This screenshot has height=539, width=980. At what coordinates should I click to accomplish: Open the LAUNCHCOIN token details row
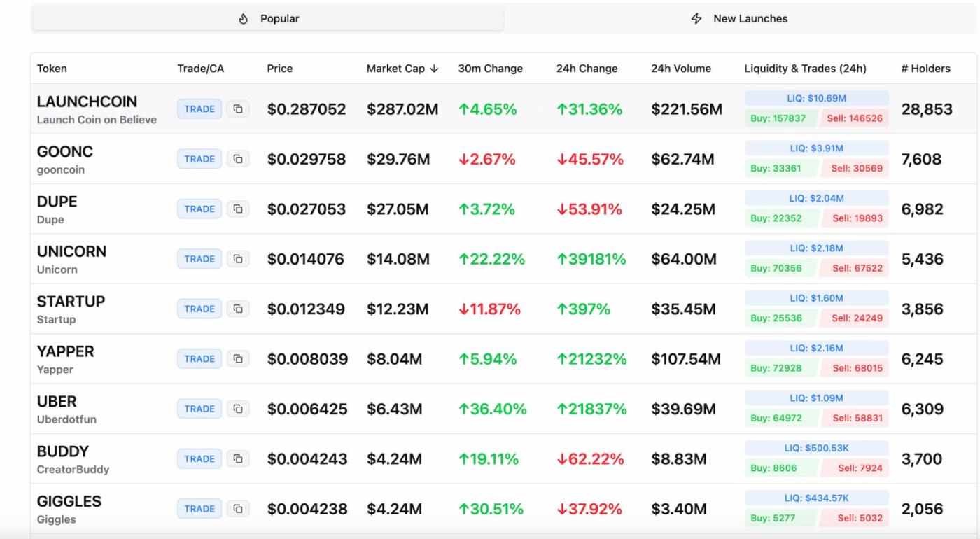click(87, 101)
